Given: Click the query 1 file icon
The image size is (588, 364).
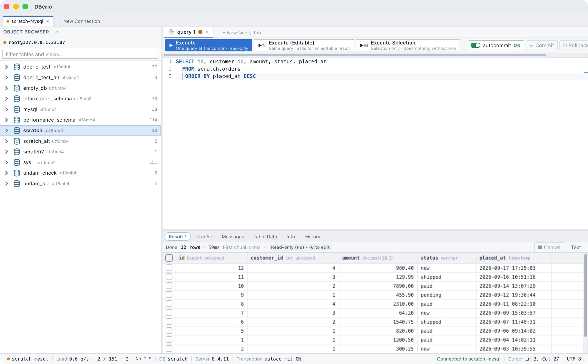Looking at the screenshot, I should pos(171,32).
